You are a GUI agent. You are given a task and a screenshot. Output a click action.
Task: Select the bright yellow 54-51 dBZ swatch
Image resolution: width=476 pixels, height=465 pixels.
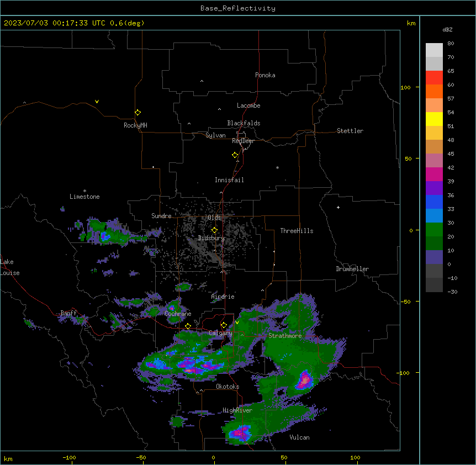434,119
